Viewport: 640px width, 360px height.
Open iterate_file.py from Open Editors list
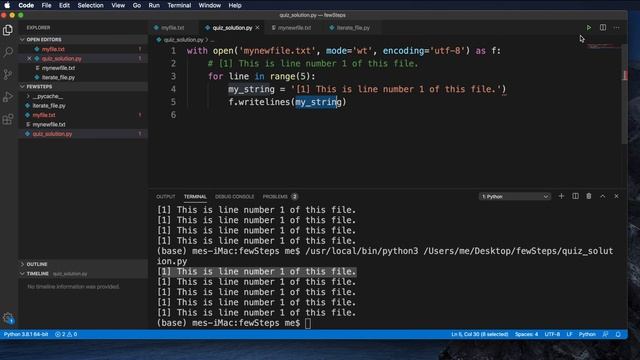58,78
